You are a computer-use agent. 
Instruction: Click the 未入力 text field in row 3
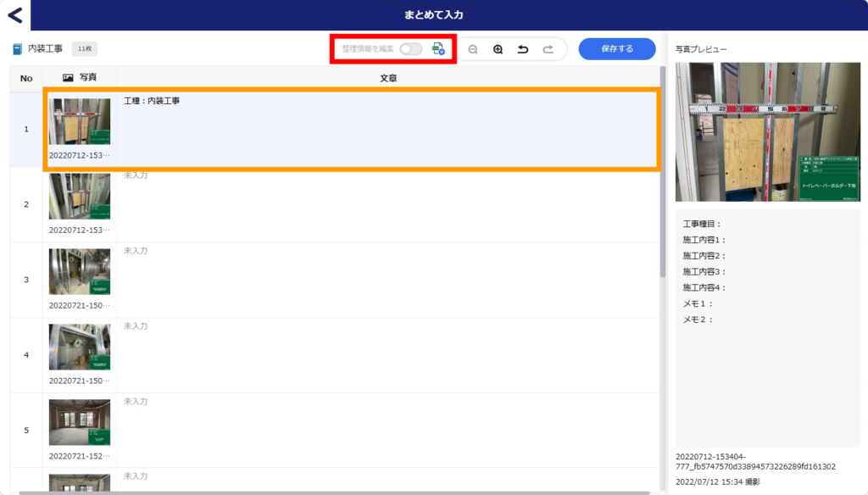(x=387, y=280)
